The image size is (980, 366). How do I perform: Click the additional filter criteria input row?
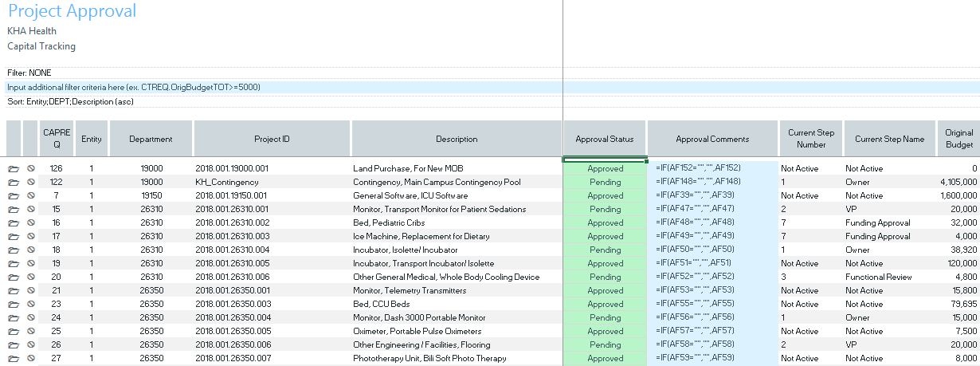[492, 87]
